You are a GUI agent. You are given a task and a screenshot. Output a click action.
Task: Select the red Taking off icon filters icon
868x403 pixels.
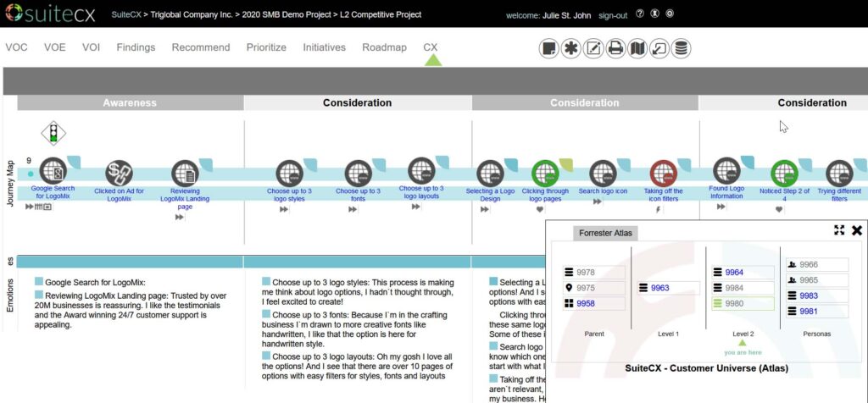663,174
